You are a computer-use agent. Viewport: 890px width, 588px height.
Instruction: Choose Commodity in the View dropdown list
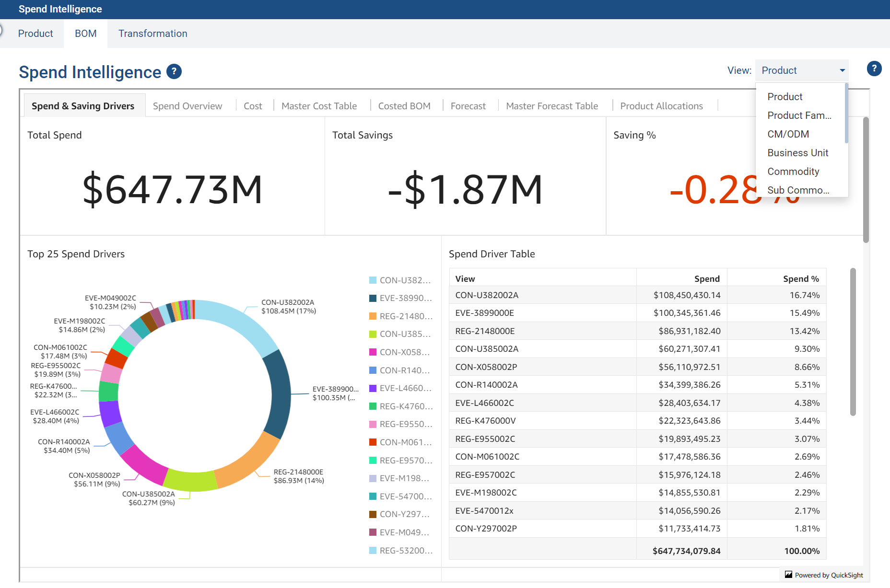(x=793, y=172)
